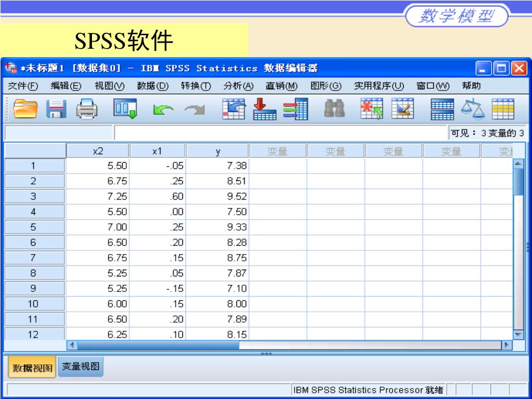Open the Variables info icon
This screenshot has height=399, width=532.
(x=296, y=109)
